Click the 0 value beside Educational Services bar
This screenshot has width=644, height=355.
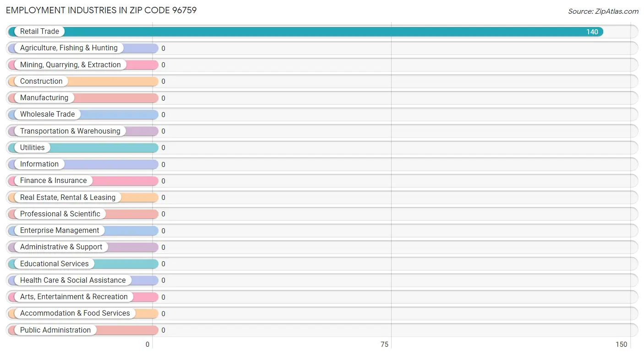pyautogui.click(x=163, y=264)
